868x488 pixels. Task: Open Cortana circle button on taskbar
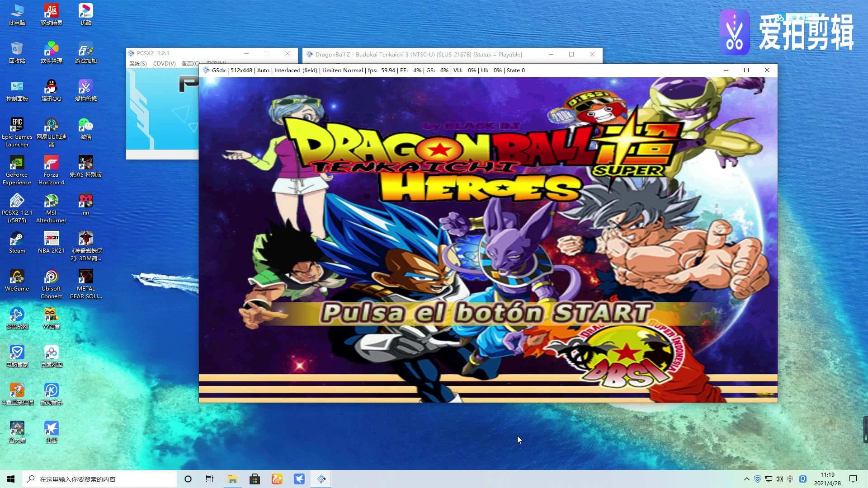tap(188, 479)
